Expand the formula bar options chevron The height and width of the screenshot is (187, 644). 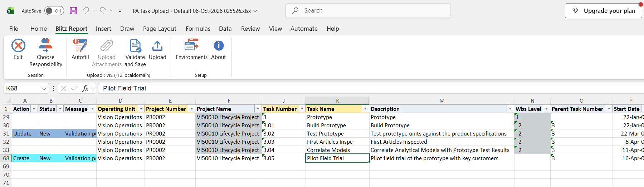(x=93, y=88)
